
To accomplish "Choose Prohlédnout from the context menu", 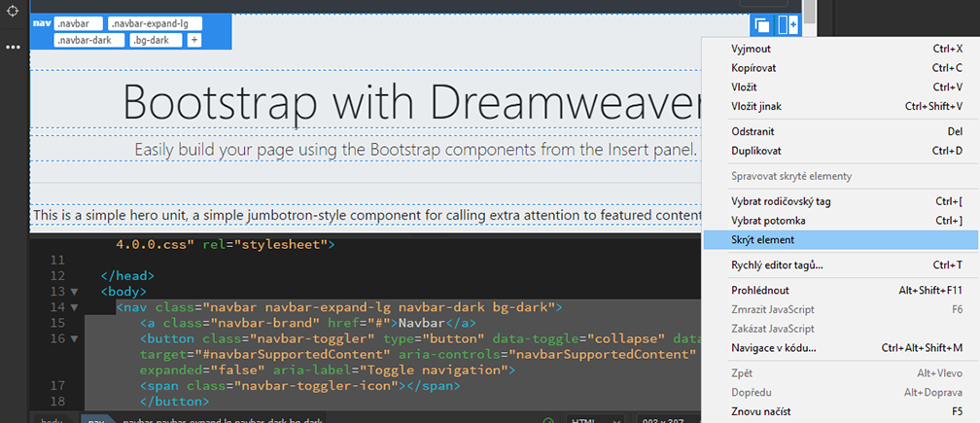I will pyautogui.click(x=841, y=291).
